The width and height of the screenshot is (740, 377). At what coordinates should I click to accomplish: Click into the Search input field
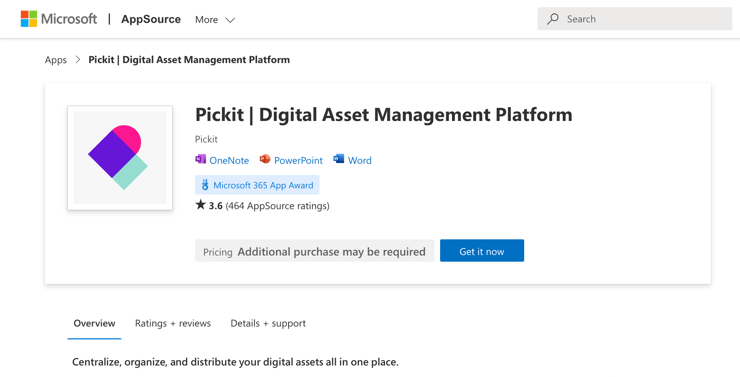coord(635,19)
